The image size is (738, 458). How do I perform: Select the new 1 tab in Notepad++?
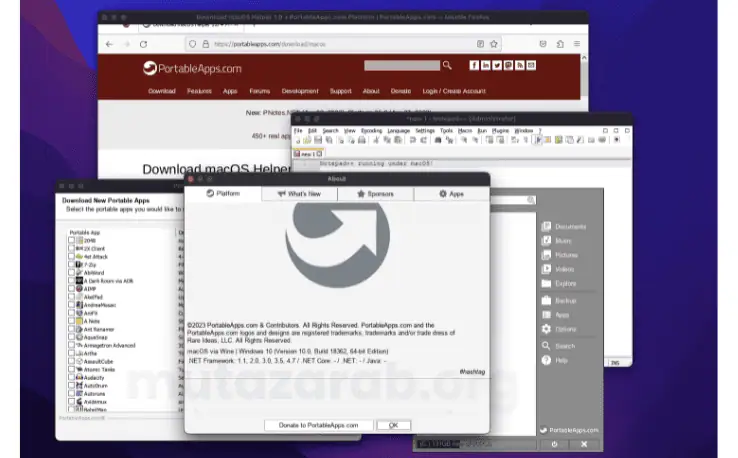[x=308, y=154]
